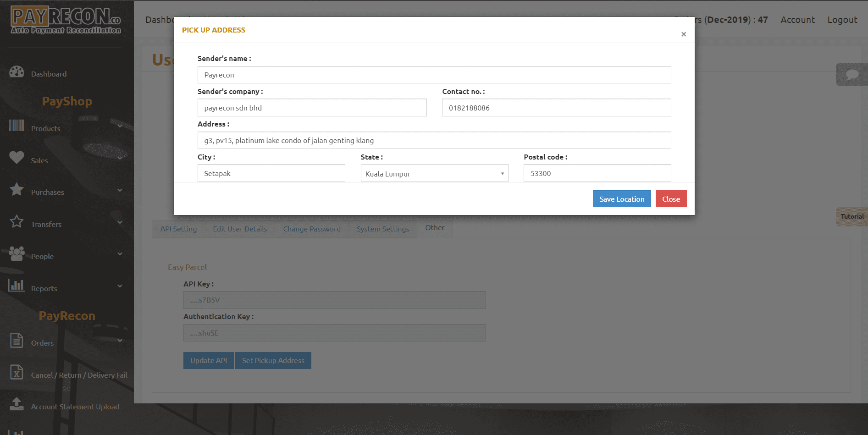
Task: Click the People group icon
Action: pos(17,253)
